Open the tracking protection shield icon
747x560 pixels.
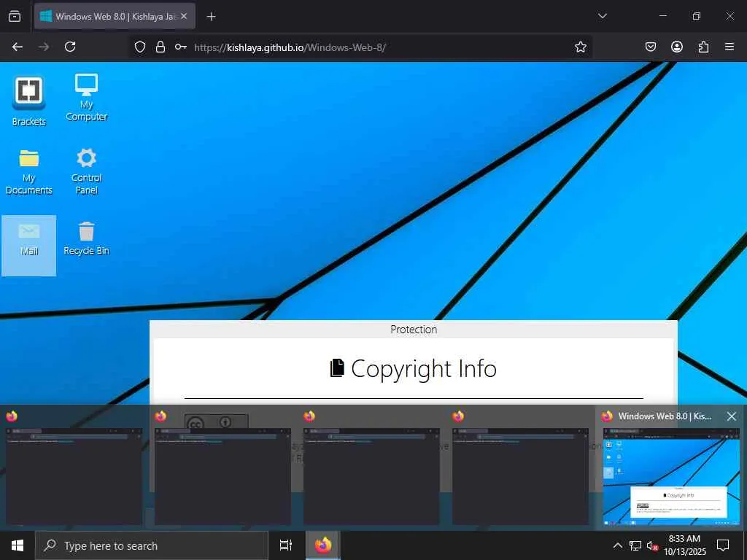139,47
